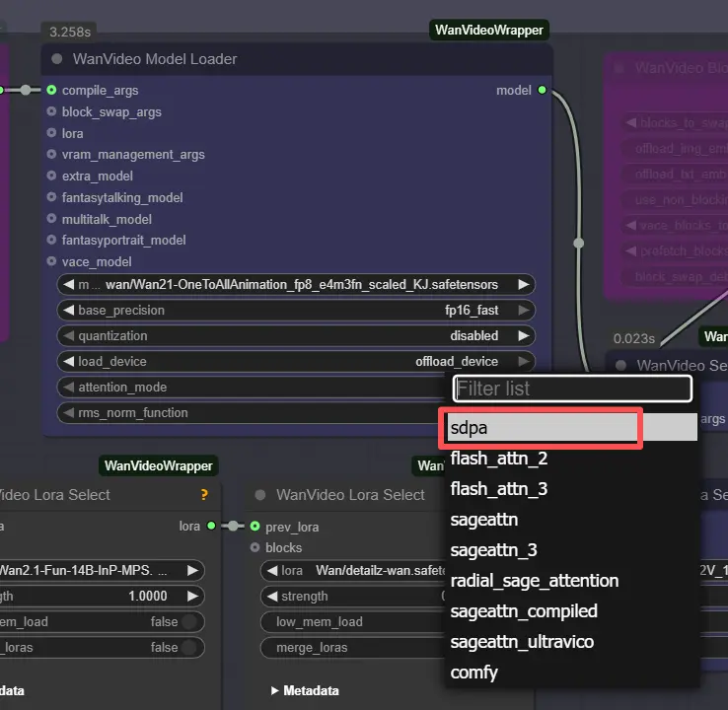Click the model output socket

click(x=541, y=91)
